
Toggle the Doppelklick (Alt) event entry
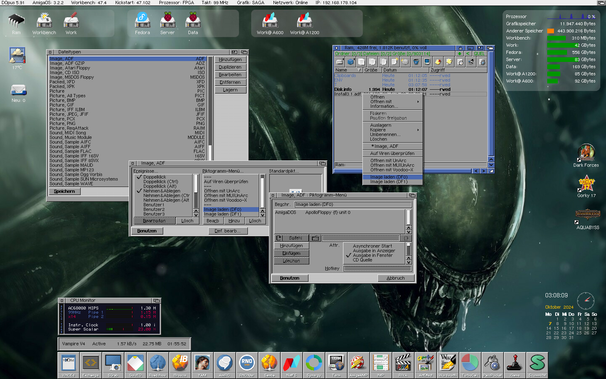163,186
